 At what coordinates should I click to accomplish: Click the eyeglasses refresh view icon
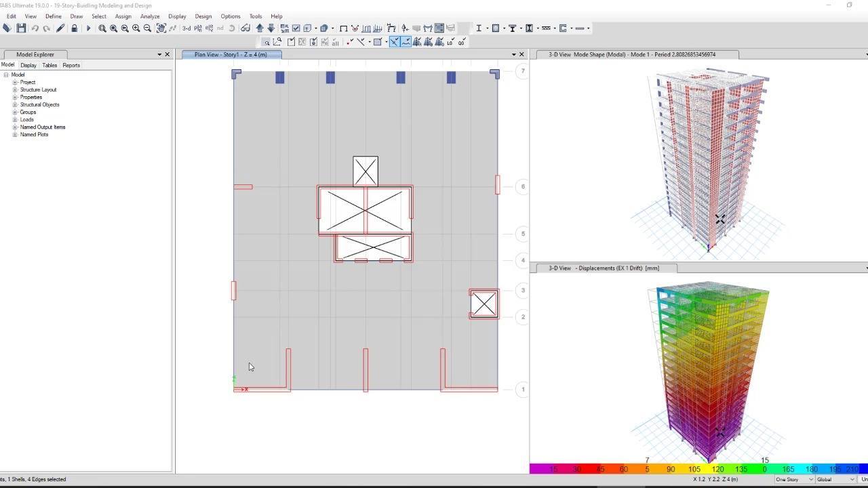pyautogui.click(x=245, y=28)
